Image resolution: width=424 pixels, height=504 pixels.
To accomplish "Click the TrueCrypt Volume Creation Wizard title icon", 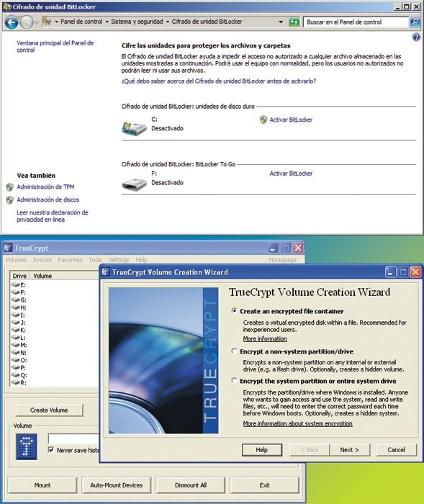I will pos(105,272).
